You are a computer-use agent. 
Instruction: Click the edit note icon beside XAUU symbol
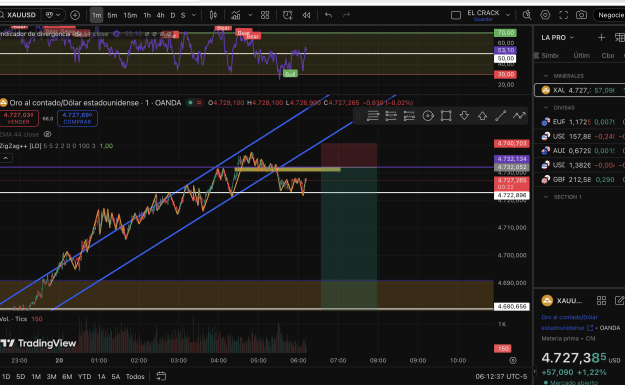pos(619,301)
